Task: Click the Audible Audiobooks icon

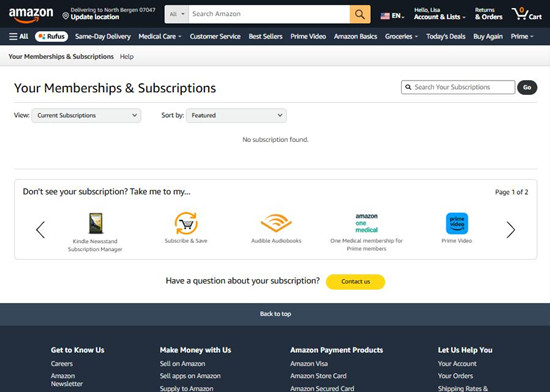Action: click(x=276, y=223)
